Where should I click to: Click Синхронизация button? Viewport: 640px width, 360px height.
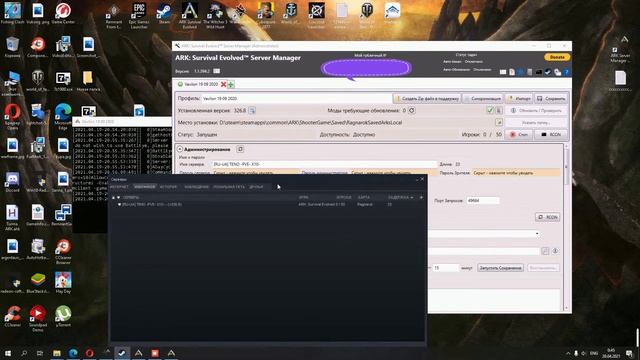tap(482, 99)
